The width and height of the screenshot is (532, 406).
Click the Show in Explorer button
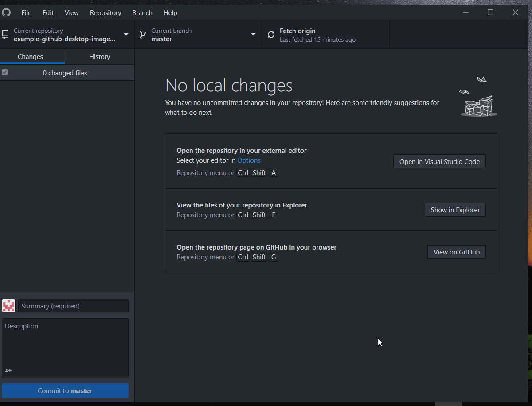coord(455,210)
